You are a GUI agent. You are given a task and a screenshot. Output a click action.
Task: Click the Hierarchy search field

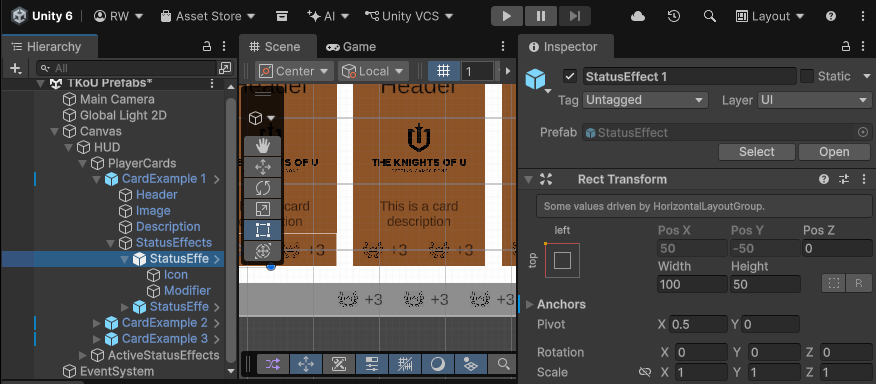pyautogui.click(x=127, y=68)
